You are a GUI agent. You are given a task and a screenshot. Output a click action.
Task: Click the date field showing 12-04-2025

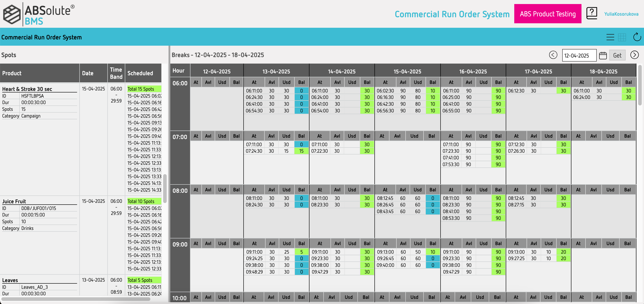click(579, 55)
